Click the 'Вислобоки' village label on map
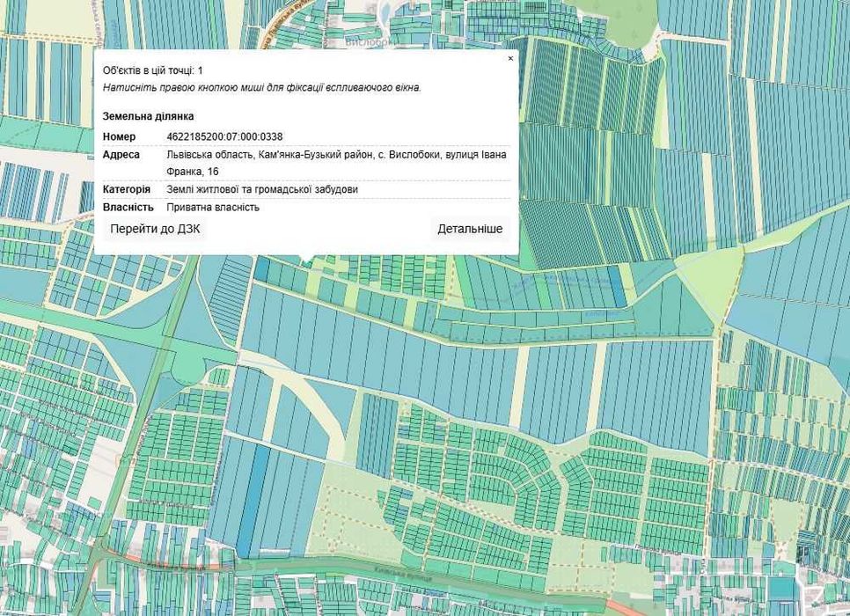Viewport: 850px width, 616px height. pyautogui.click(x=370, y=41)
